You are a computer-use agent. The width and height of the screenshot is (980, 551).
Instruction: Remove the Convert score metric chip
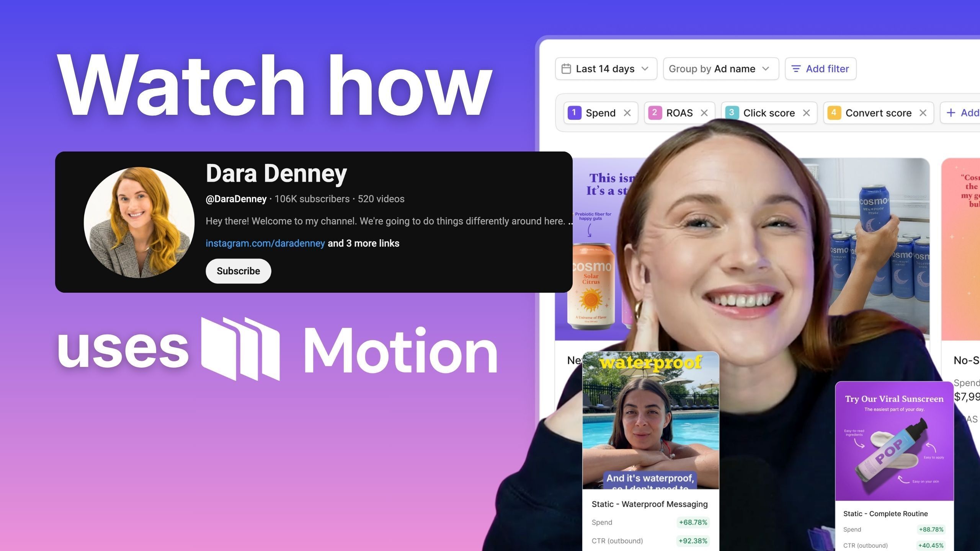pos(923,113)
